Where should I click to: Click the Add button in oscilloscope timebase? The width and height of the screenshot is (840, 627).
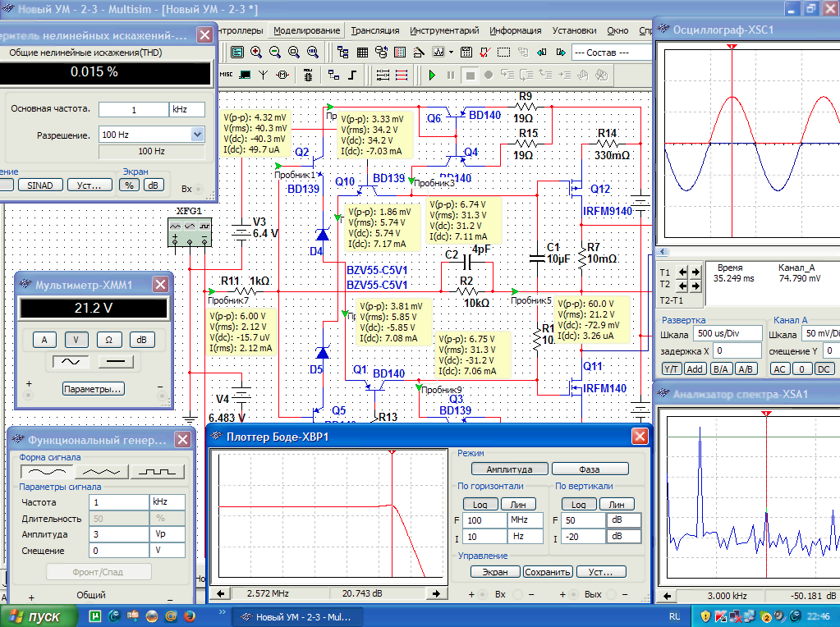pyautogui.click(x=695, y=369)
